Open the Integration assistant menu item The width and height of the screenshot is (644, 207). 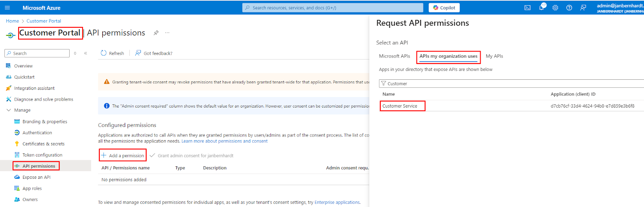point(34,88)
